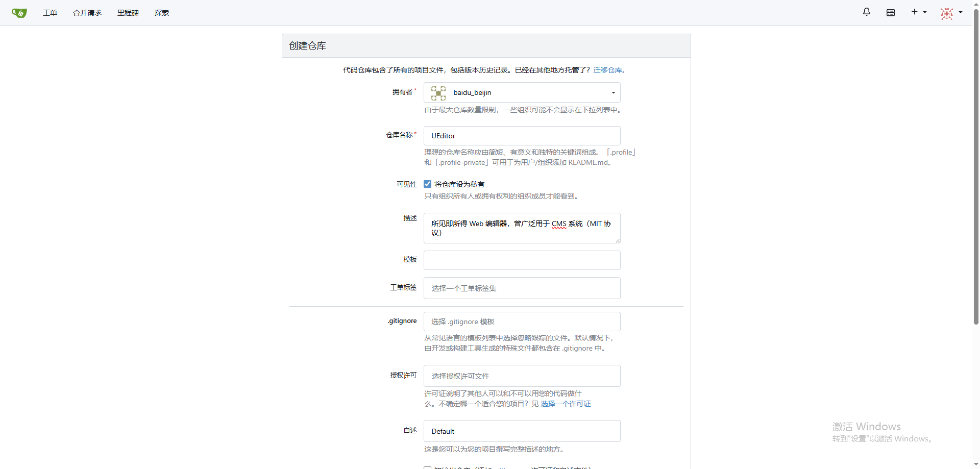
Task: Go to 合并请求 in top navigation
Action: (x=87, y=13)
